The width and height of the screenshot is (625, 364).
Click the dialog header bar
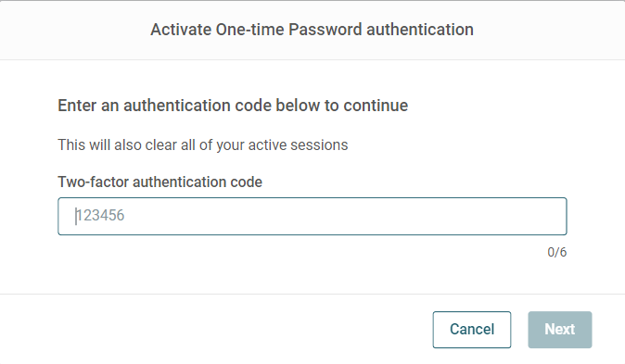[x=312, y=30]
